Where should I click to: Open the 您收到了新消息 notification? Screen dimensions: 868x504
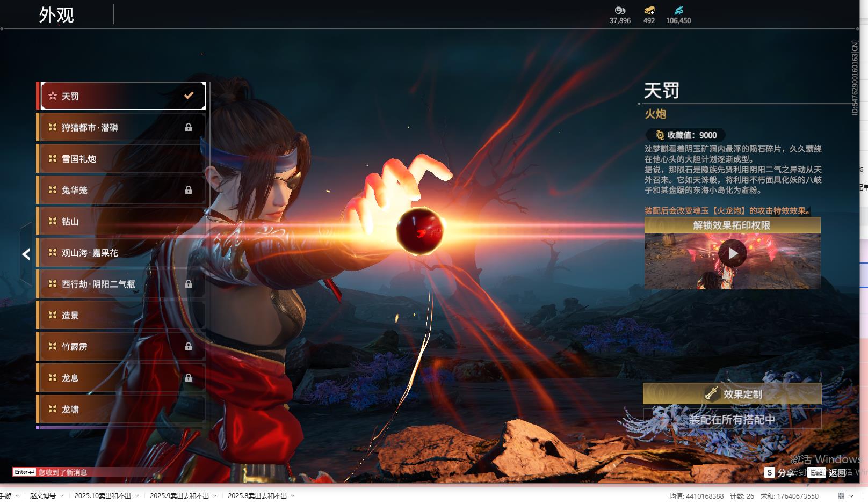[62, 472]
